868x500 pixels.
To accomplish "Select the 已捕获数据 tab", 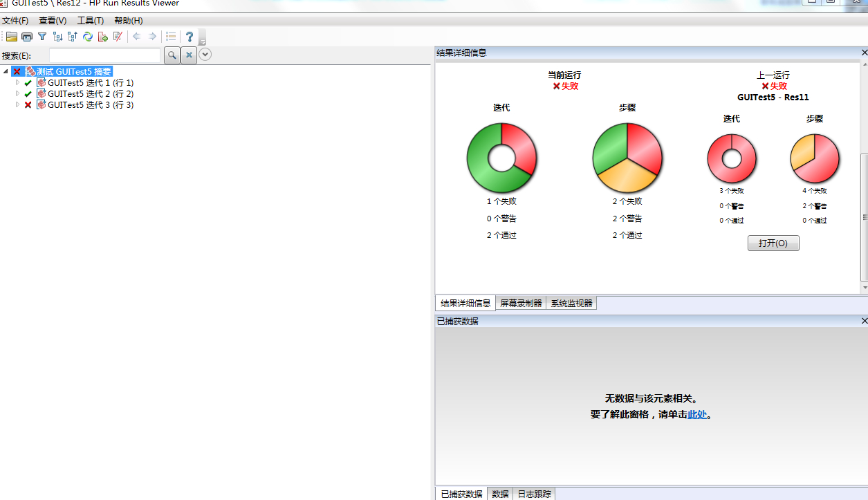I will pos(461,494).
